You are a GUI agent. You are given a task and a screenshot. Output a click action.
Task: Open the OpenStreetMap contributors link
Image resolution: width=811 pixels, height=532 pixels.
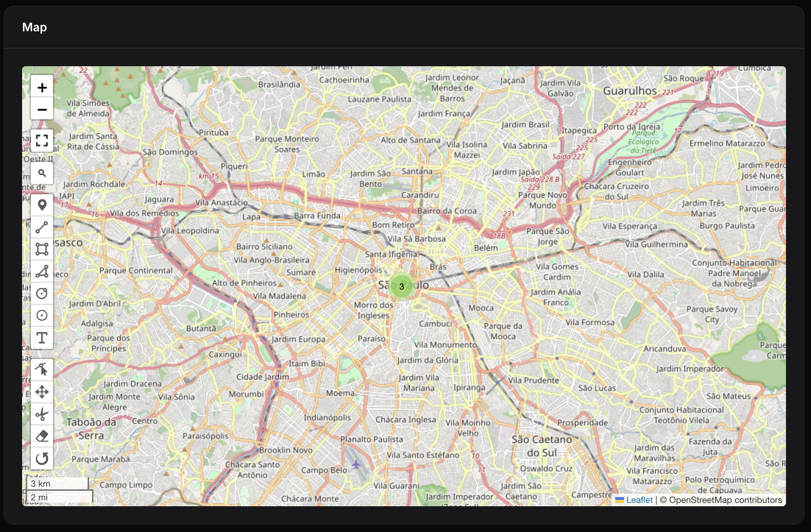click(726, 500)
